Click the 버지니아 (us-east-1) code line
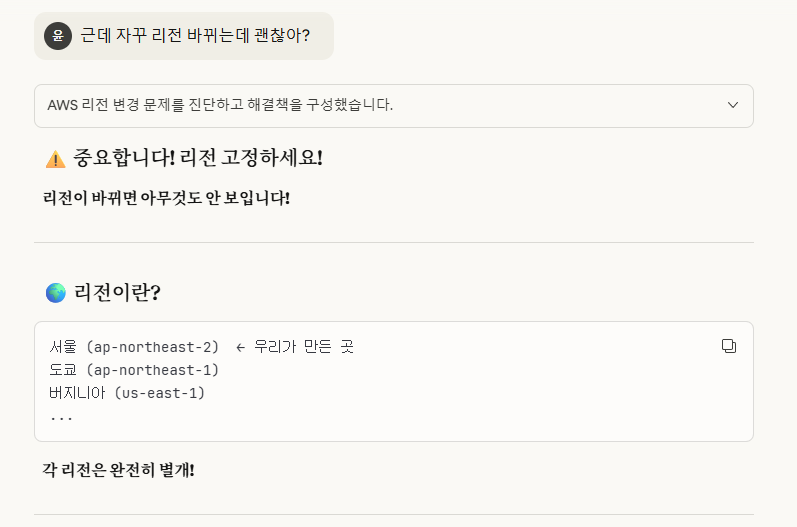Viewport: 797px width, 527px height. (127, 393)
